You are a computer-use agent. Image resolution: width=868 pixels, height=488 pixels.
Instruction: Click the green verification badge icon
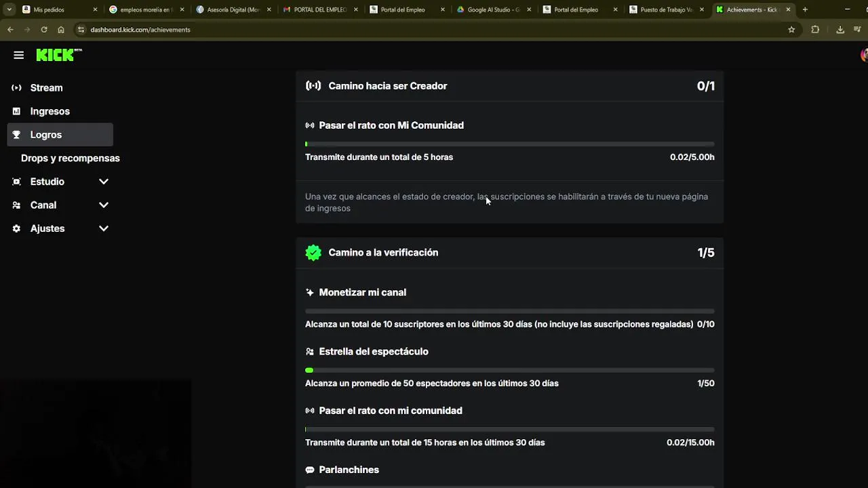(313, 252)
